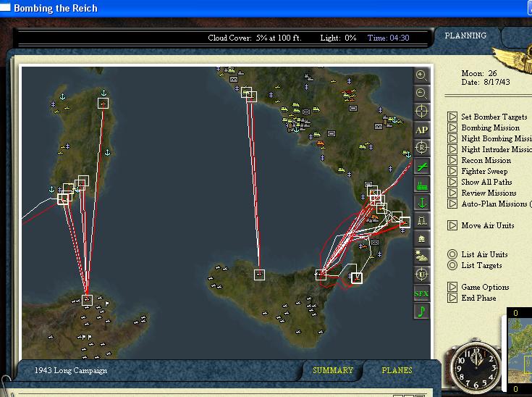Choose Move Air Units
Viewport: 532px width, 397px height.
coord(488,225)
